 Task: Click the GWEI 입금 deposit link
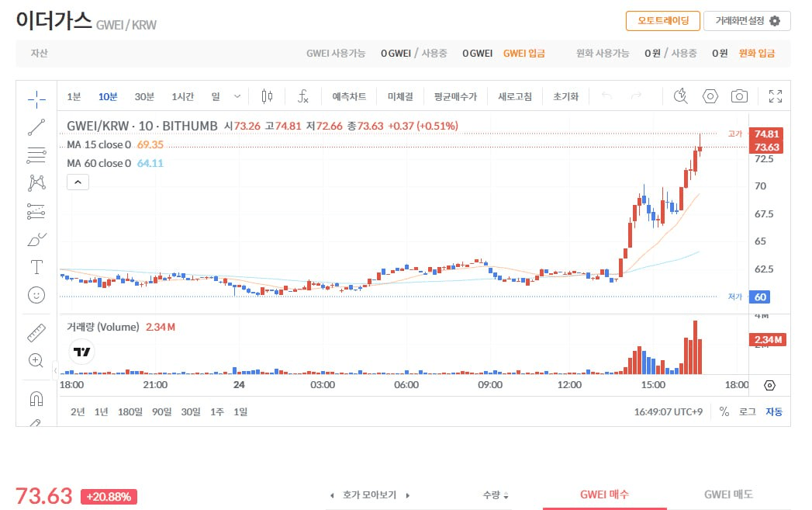523,54
